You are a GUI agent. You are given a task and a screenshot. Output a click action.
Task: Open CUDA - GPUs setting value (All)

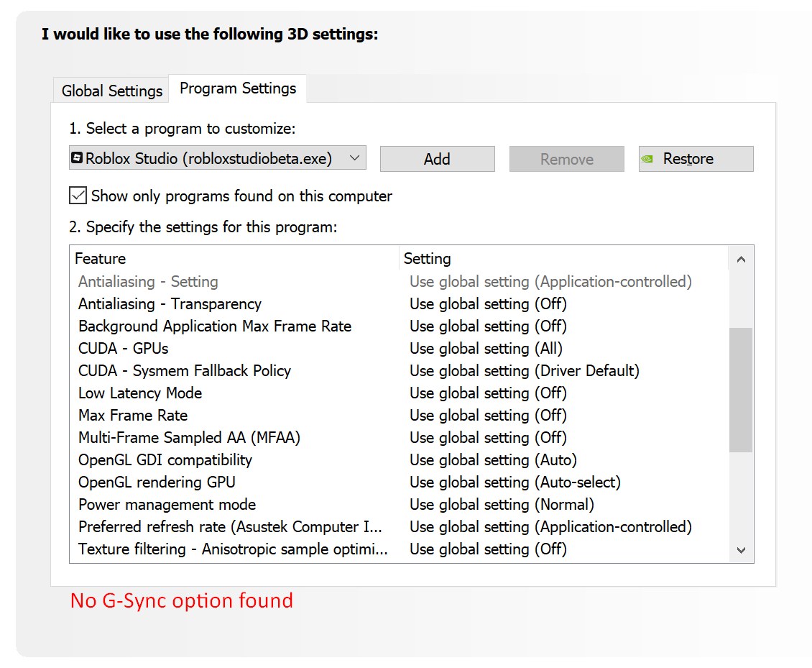coord(486,348)
